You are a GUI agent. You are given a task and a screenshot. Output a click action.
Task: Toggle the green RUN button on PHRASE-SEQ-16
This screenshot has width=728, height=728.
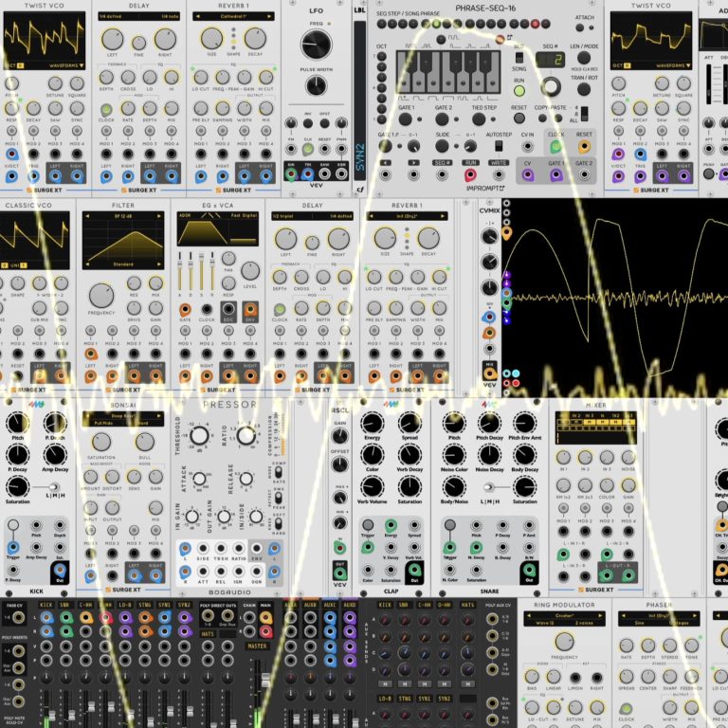519,91
